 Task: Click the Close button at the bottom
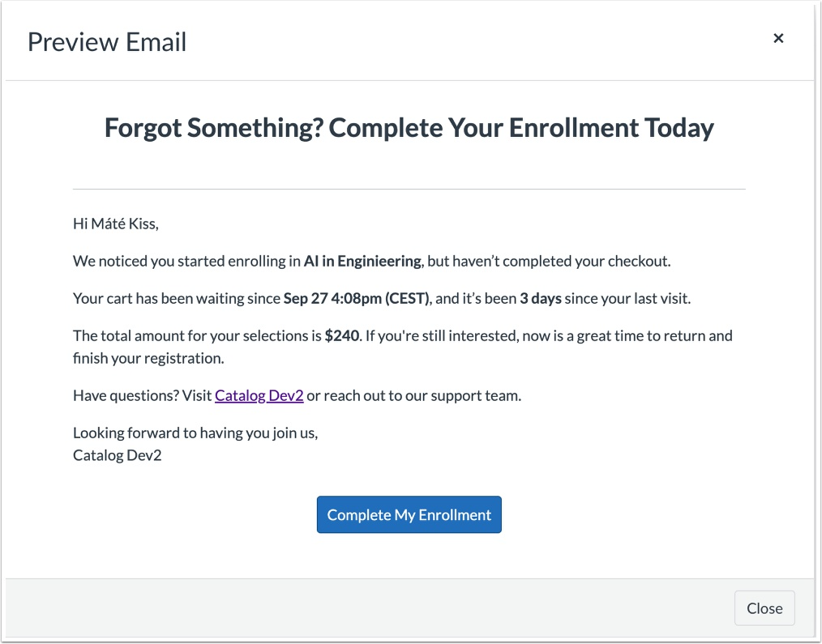point(764,608)
